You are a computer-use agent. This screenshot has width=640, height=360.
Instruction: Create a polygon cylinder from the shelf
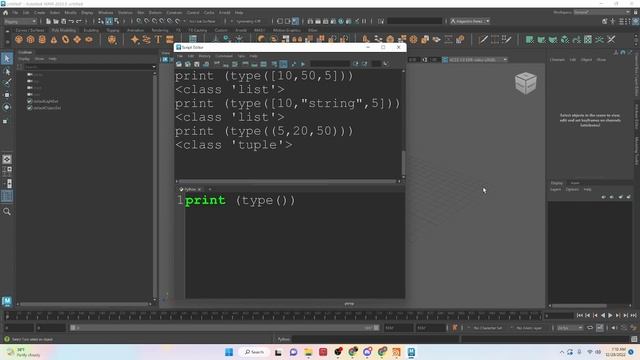42,40
